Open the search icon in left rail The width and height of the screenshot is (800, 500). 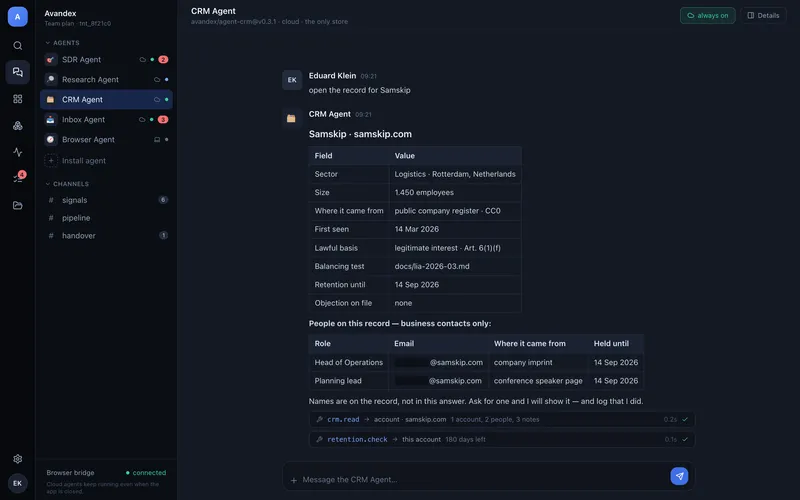[x=17, y=45]
